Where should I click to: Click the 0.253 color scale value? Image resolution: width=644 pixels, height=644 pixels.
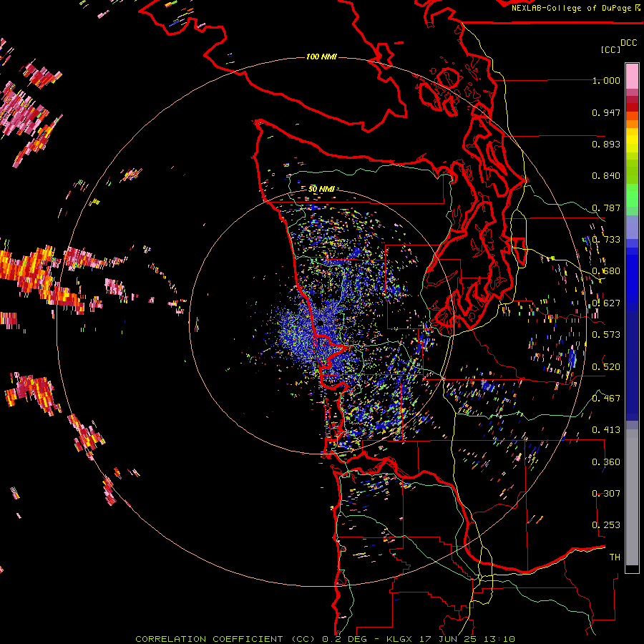pyautogui.click(x=606, y=525)
